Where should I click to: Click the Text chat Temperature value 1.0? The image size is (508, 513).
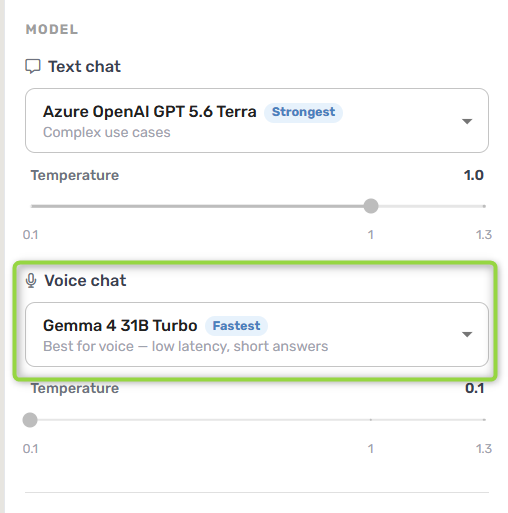[x=474, y=175]
